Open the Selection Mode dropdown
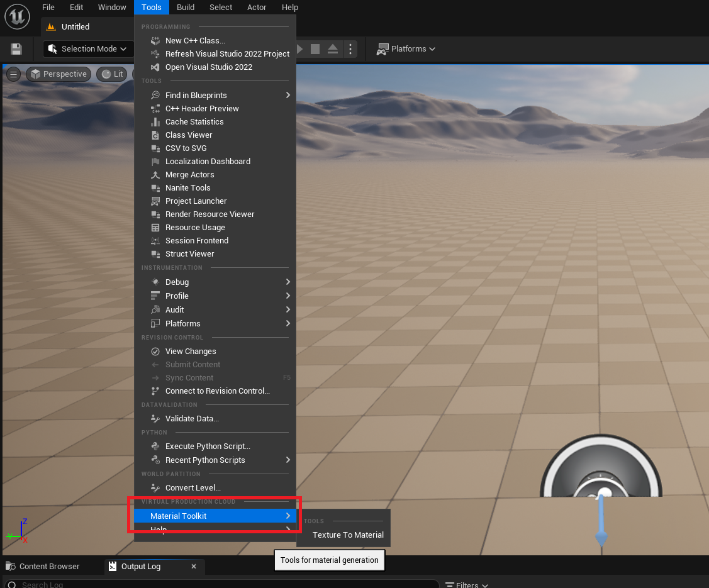This screenshot has width=709, height=588. click(87, 49)
